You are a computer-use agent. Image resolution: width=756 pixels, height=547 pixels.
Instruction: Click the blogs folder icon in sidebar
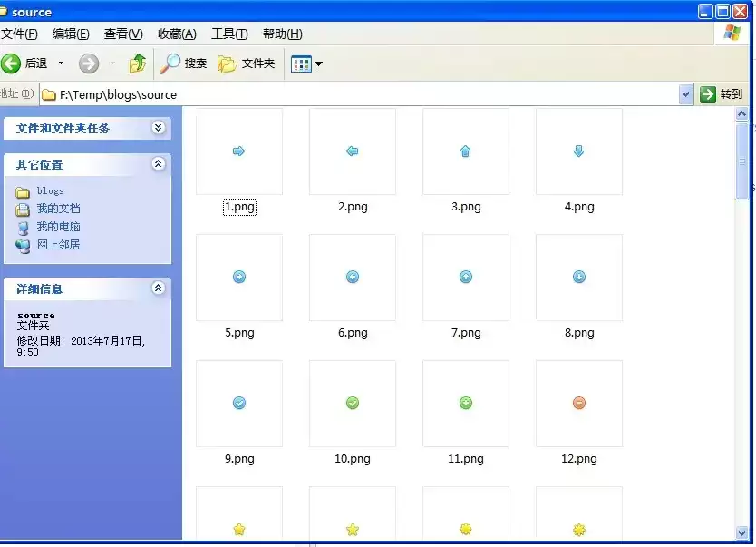point(22,192)
